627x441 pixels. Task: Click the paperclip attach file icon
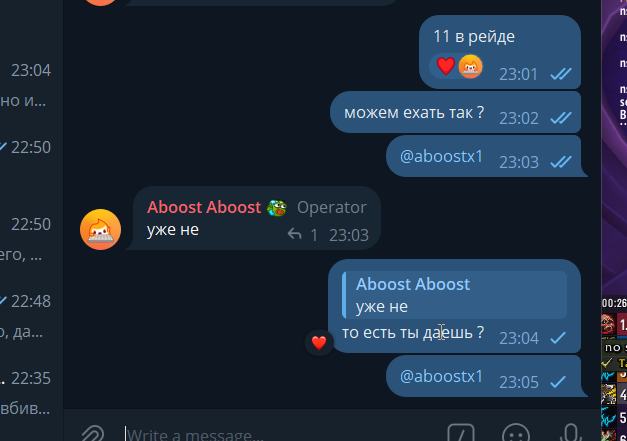click(x=93, y=434)
